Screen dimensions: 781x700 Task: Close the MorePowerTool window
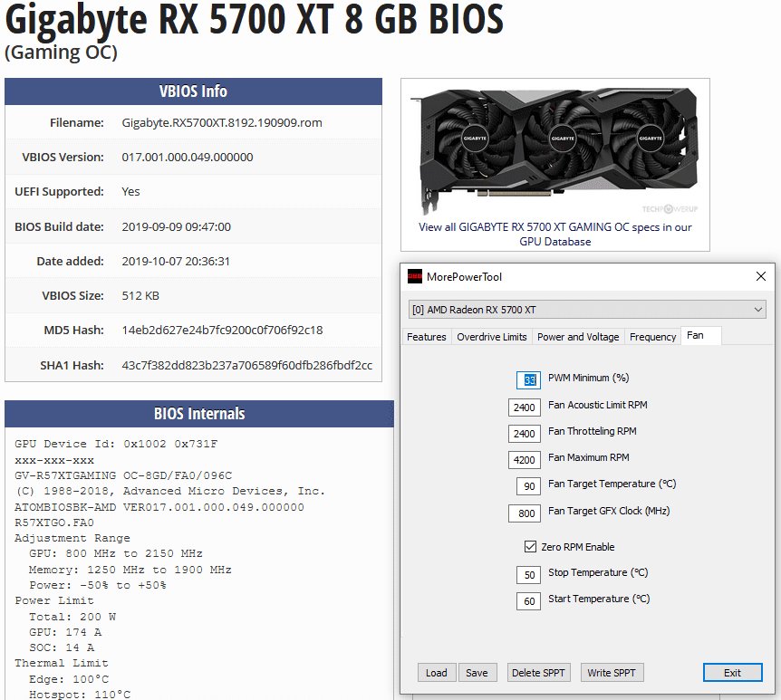click(x=760, y=276)
